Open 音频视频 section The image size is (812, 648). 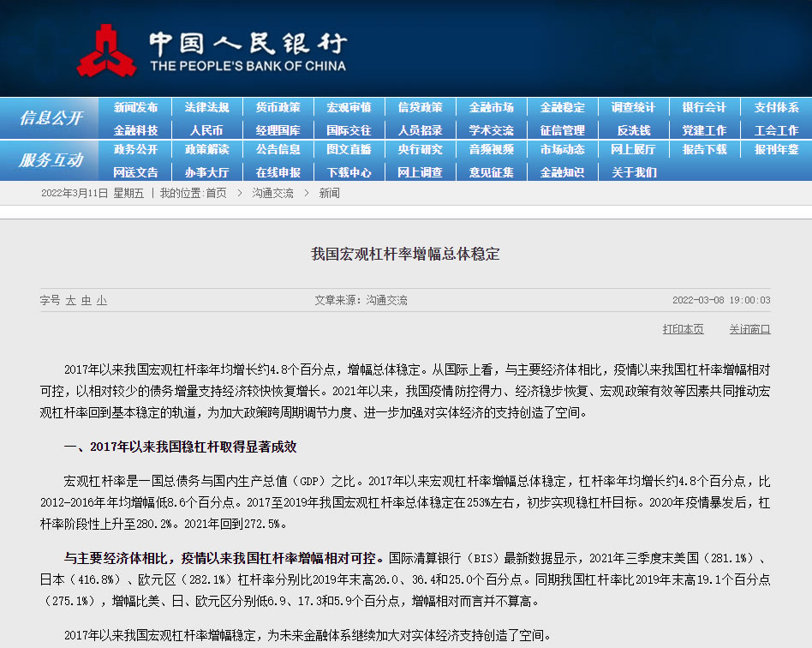tap(491, 150)
